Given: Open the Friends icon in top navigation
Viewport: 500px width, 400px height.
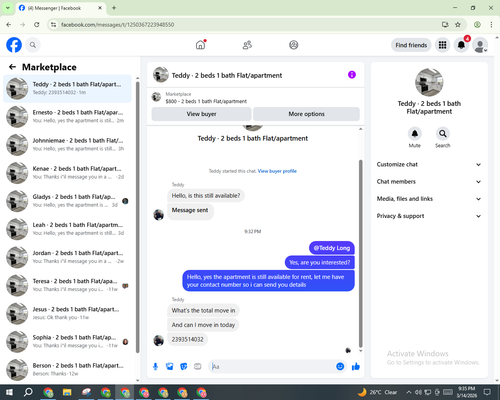Looking at the screenshot, I should click(x=247, y=45).
